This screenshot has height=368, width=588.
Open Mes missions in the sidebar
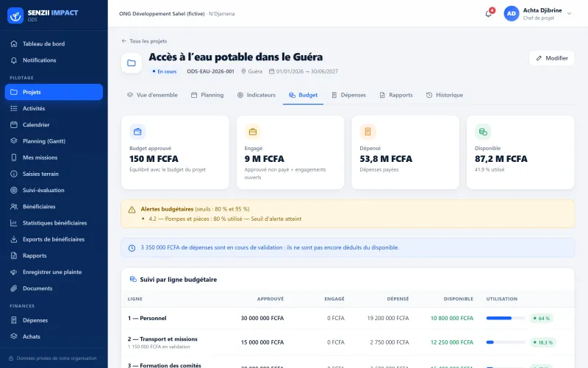[x=54, y=158]
